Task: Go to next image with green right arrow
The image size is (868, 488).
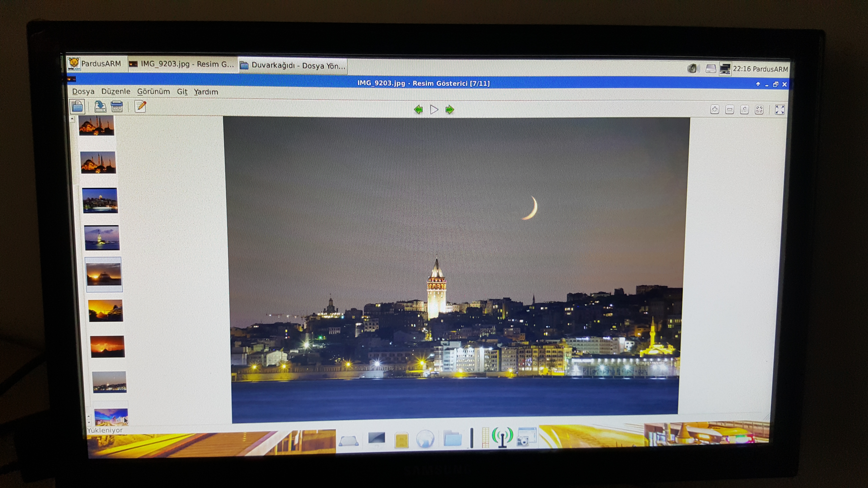Action: tap(450, 109)
